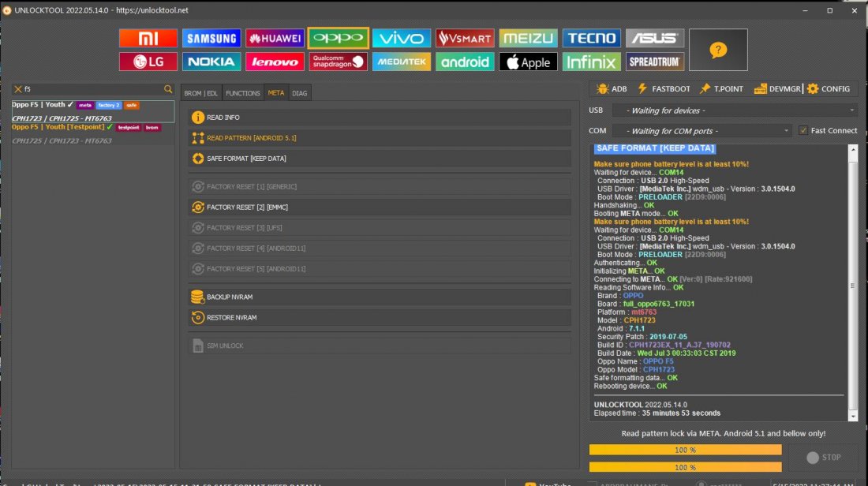Run READ PATTERN [ANDROID 5.1]
868x486 pixels.
380,138
